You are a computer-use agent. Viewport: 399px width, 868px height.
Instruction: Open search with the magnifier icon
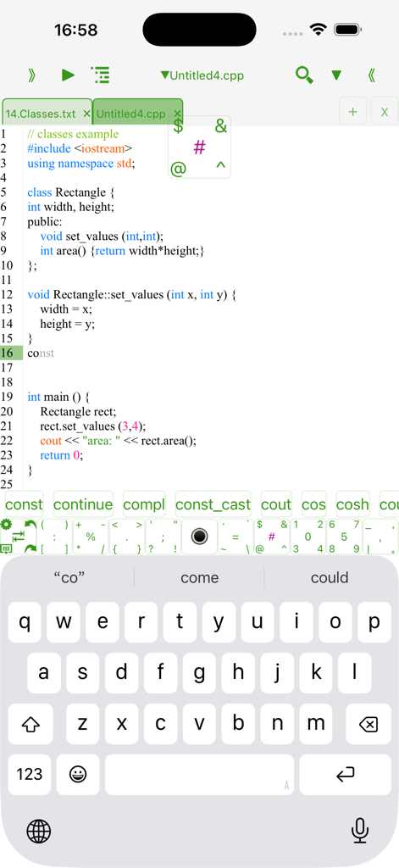[304, 75]
